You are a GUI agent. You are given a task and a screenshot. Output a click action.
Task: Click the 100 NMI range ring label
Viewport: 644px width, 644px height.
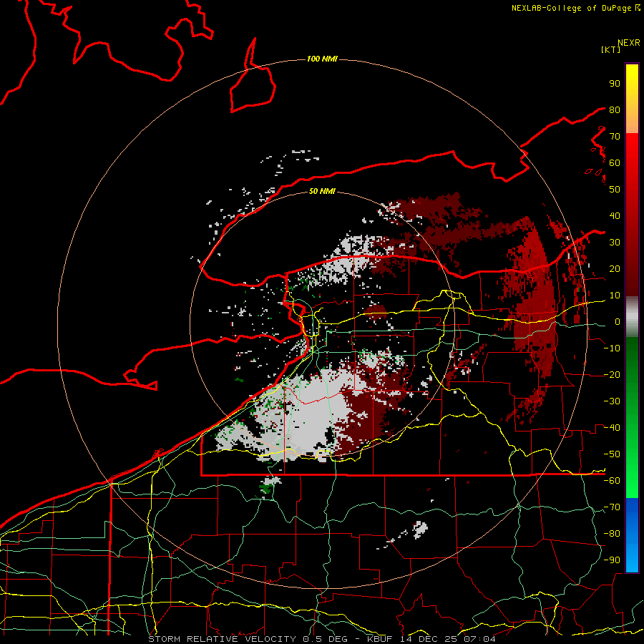point(322,59)
